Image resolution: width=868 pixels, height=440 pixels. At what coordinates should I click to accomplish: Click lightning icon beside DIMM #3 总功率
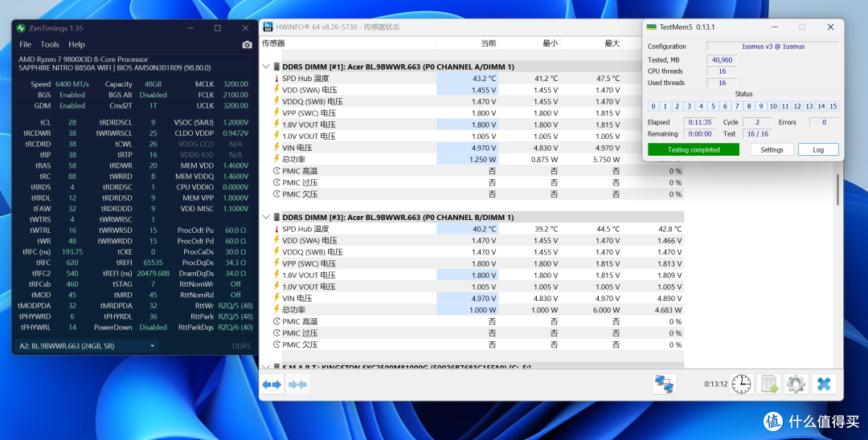click(276, 310)
